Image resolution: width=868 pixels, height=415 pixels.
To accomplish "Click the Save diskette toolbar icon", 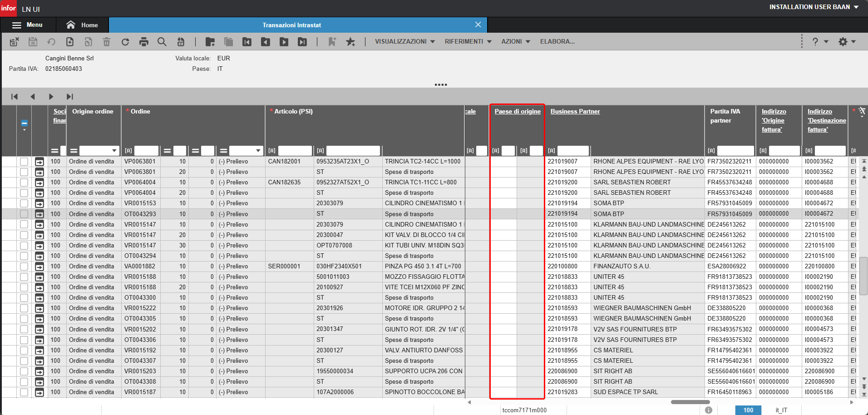I will [33, 42].
